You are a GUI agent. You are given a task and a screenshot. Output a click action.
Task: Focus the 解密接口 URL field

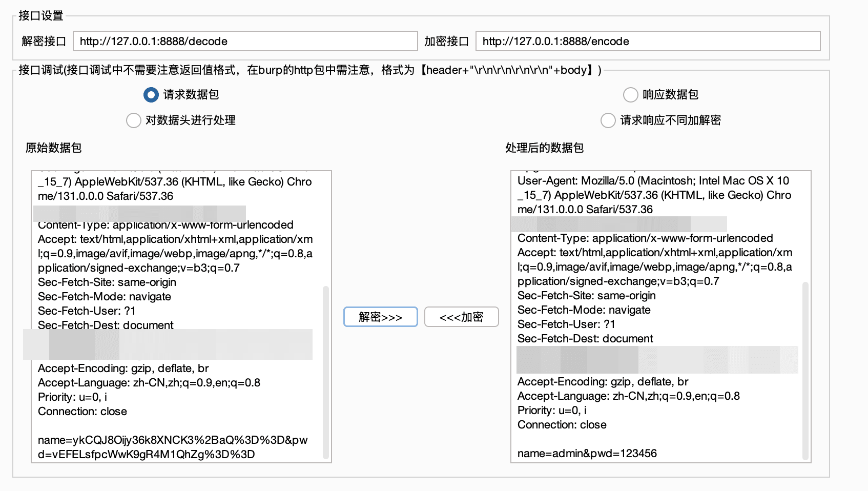click(245, 41)
